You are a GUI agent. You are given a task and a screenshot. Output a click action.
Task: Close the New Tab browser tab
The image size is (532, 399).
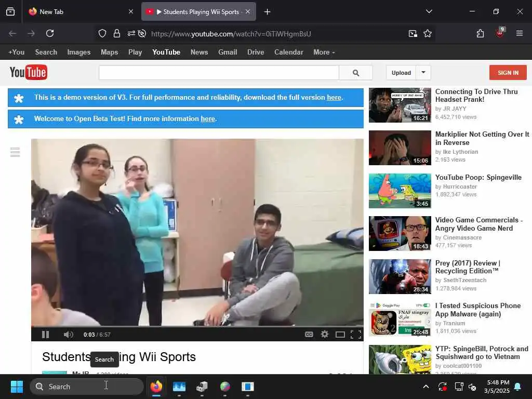131,11
